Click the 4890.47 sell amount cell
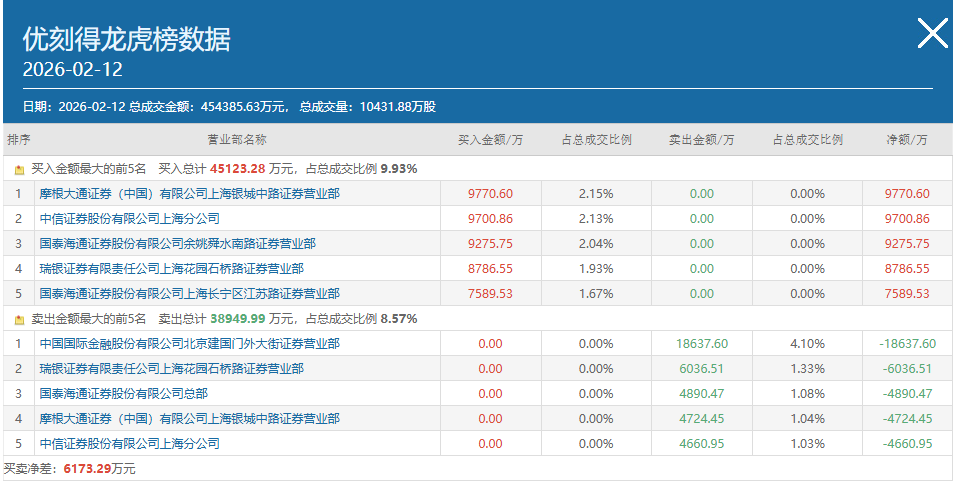Image resolution: width=953 pixels, height=486 pixels. point(701,394)
